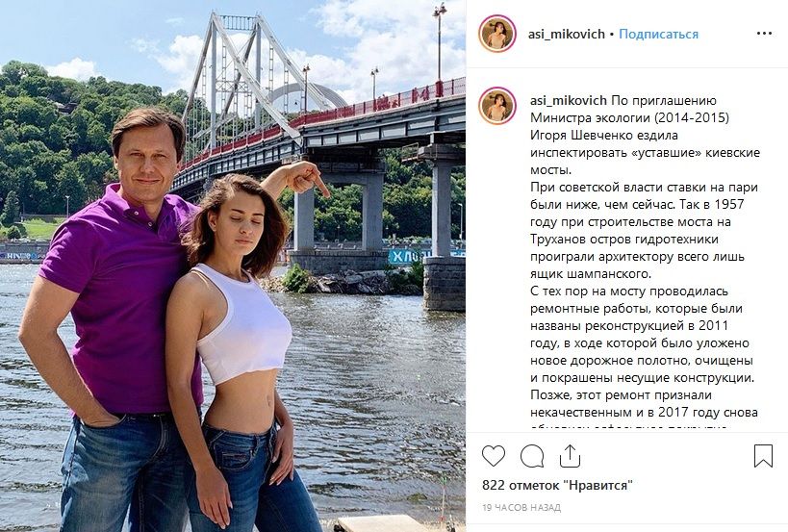Click the caption line mentioning Труханов остров
The width and height of the screenshot is (788, 532).
(x=624, y=240)
